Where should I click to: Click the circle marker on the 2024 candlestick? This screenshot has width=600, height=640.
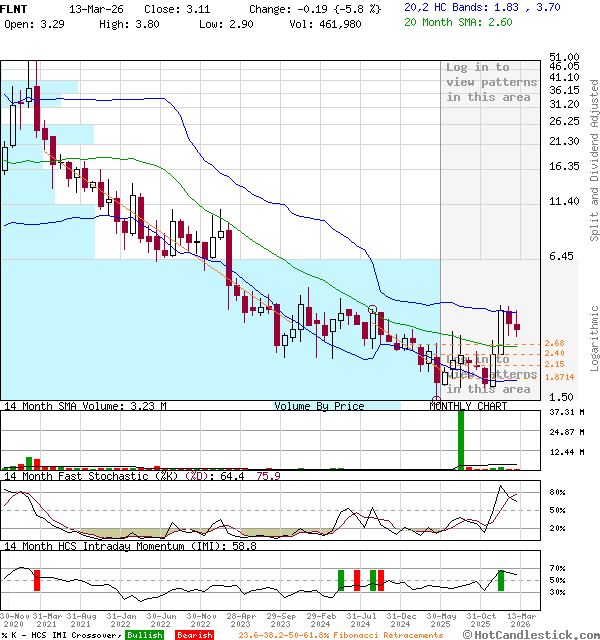372,310
